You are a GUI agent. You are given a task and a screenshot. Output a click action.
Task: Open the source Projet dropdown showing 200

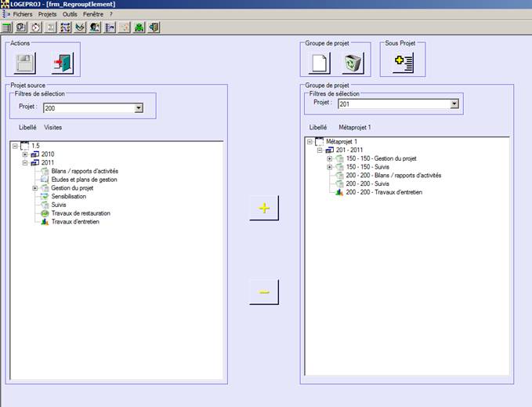pos(139,109)
